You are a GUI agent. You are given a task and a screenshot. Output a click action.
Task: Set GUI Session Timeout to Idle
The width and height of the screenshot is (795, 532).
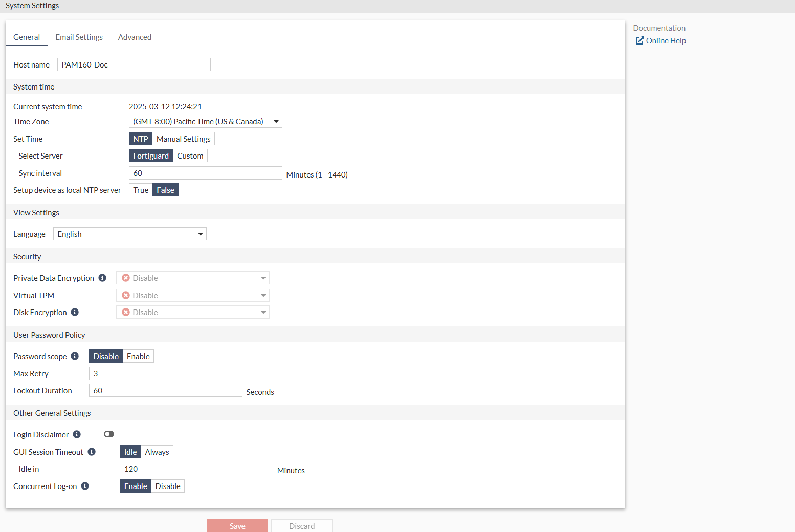(130, 452)
